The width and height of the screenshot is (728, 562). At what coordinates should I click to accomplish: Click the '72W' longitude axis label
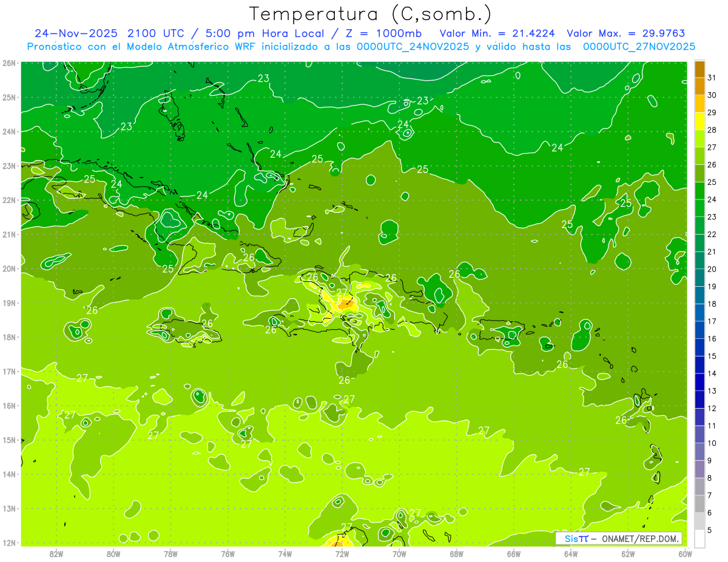tap(342, 554)
